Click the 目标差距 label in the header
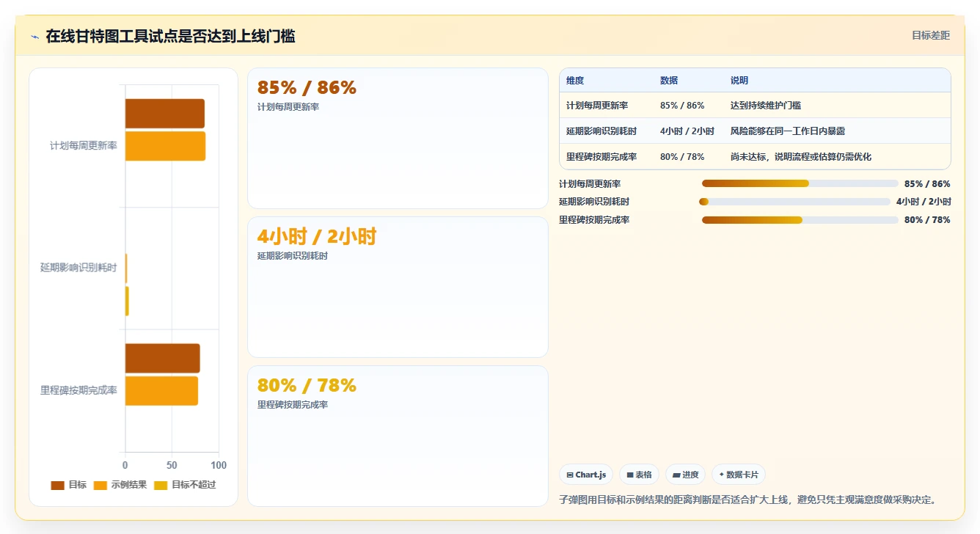This screenshot has width=980, height=534. [931, 35]
